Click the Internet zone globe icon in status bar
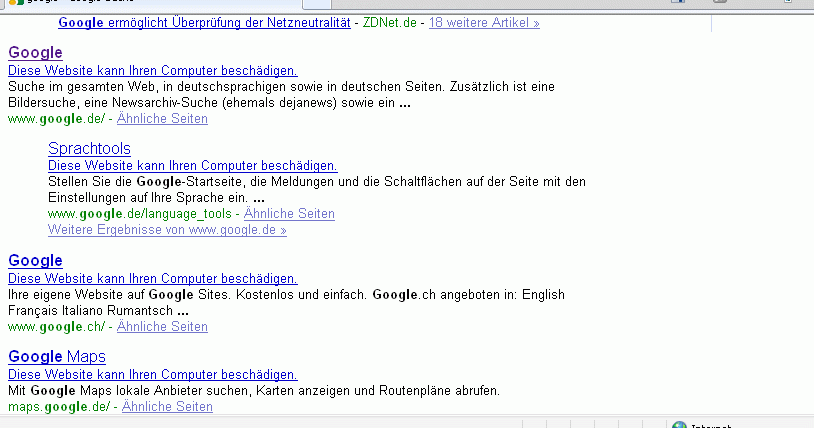 tap(679, 425)
